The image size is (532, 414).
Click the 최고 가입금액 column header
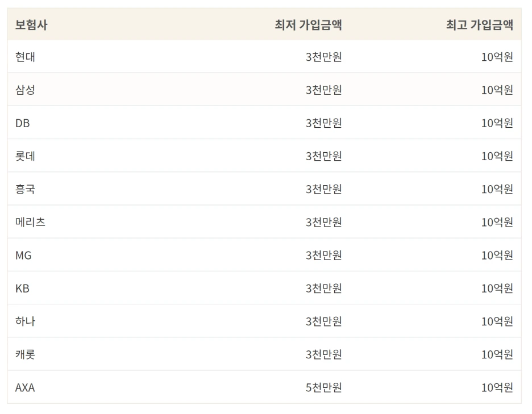click(479, 25)
